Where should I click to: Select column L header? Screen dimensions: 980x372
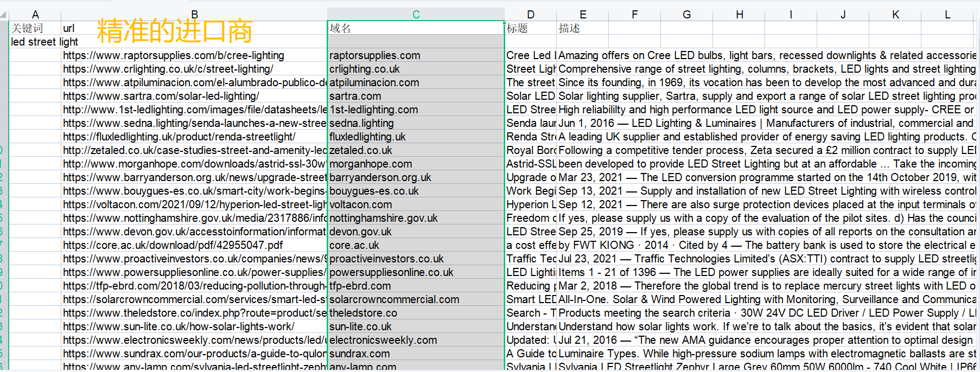coord(947,15)
